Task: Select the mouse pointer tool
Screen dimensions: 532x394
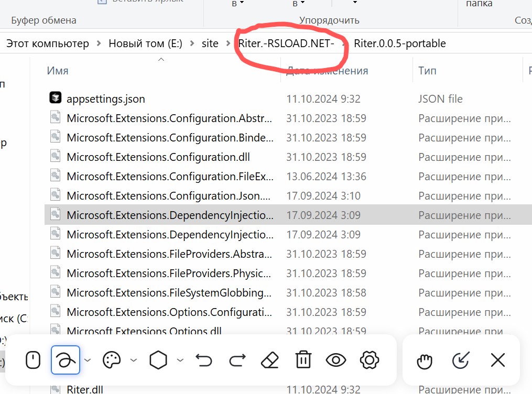Action: coord(33,360)
